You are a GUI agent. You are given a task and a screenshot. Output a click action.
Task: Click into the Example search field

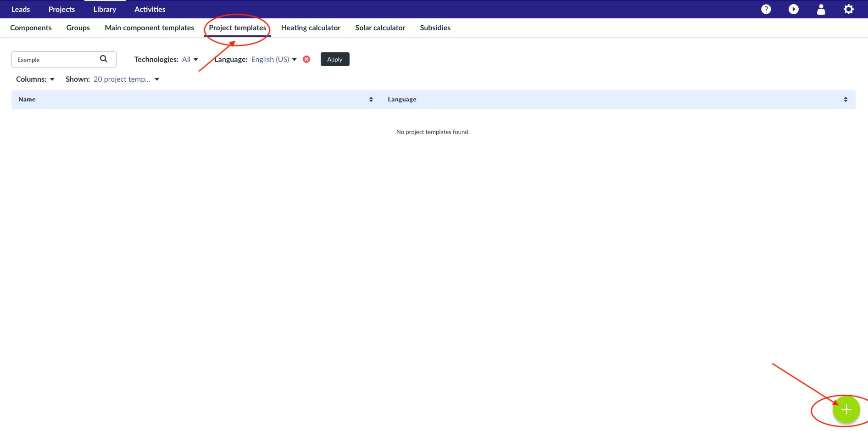click(55, 60)
